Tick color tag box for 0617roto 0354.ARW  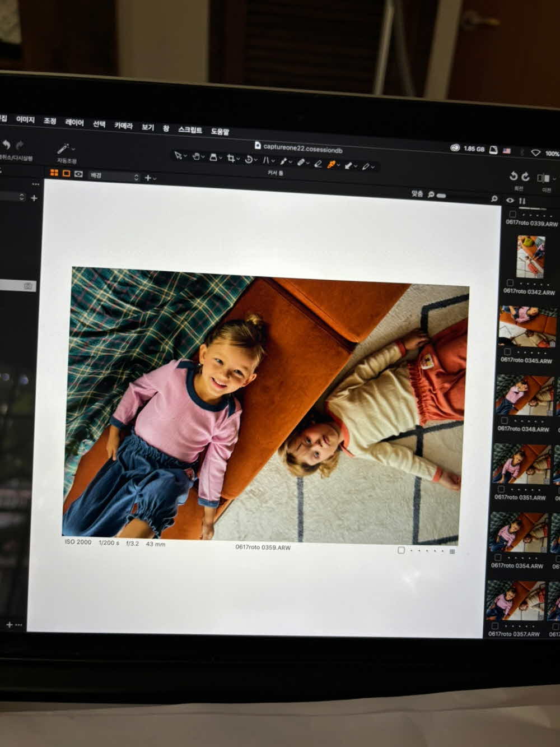tap(498, 558)
